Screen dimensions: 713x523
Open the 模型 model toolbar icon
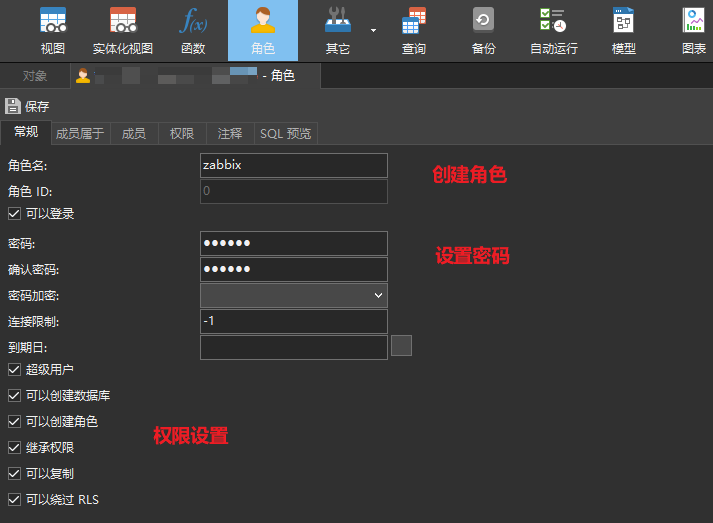(623, 30)
